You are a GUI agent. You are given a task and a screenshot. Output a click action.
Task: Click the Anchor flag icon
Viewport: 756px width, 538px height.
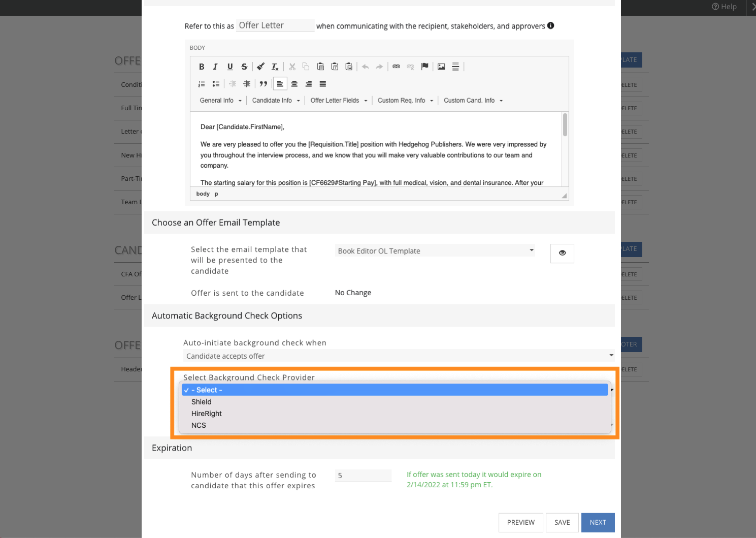(x=425, y=67)
